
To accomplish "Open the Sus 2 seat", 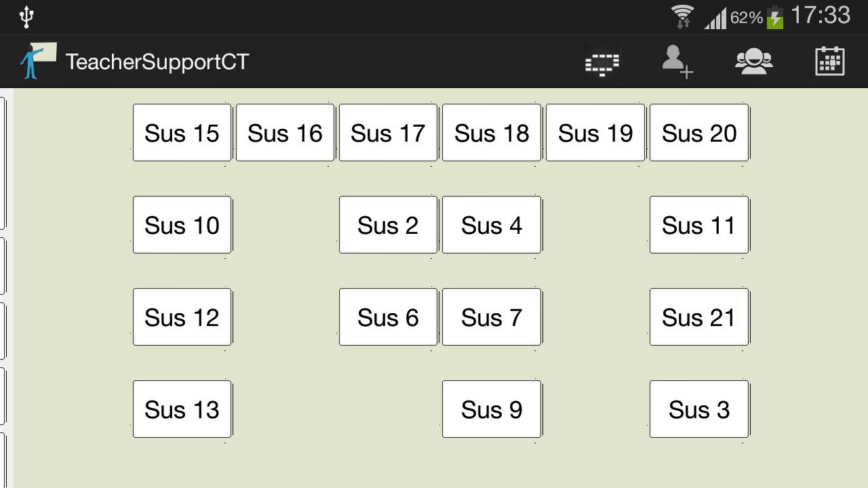I will pos(388,224).
